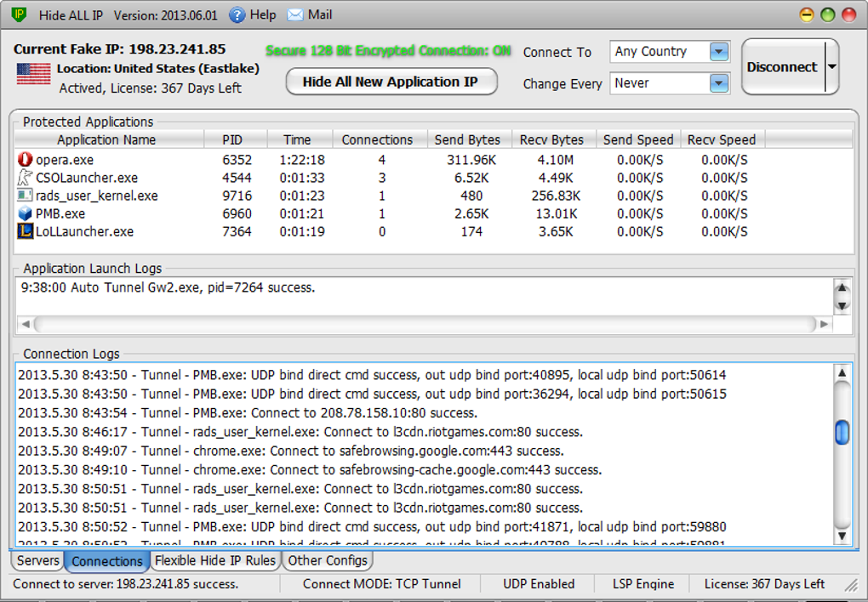This screenshot has width=868, height=602.
Task: Select the Connections tab
Action: click(107, 561)
